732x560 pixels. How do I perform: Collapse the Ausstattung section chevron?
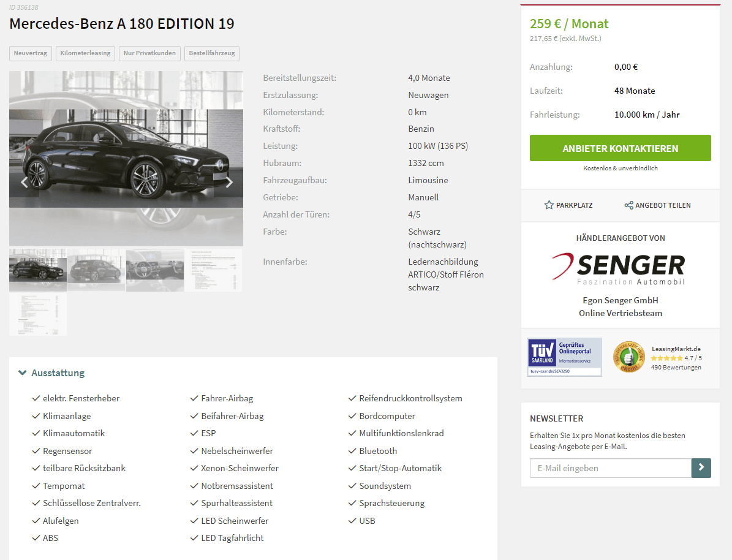coord(22,373)
